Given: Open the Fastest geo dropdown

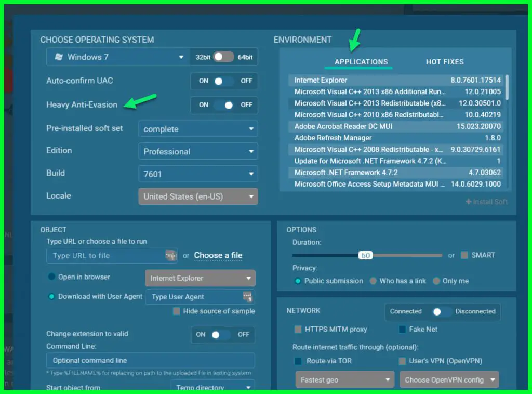Looking at the screenshot, I should pos(345,379).
